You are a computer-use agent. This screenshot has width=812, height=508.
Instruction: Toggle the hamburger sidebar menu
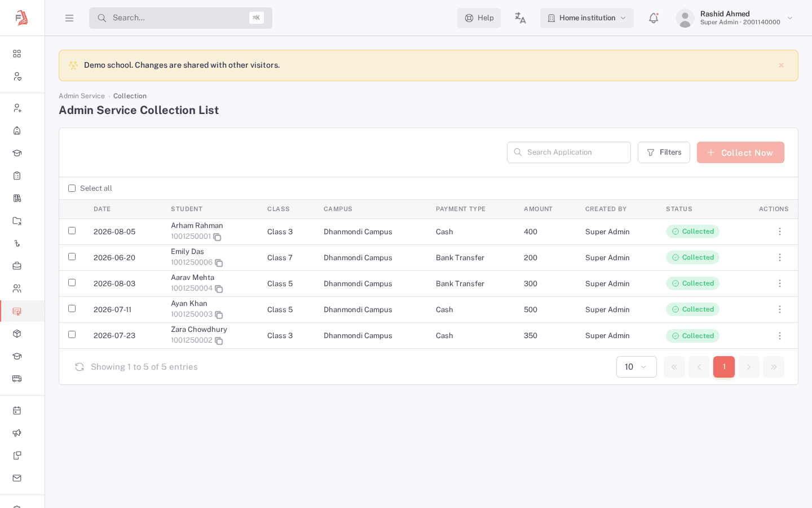click(x=69, y=18)
